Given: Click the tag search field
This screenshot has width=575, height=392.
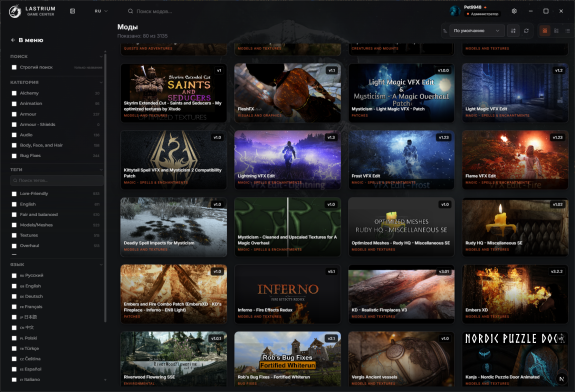Looking at the screenshot, I should coord(56,180).
